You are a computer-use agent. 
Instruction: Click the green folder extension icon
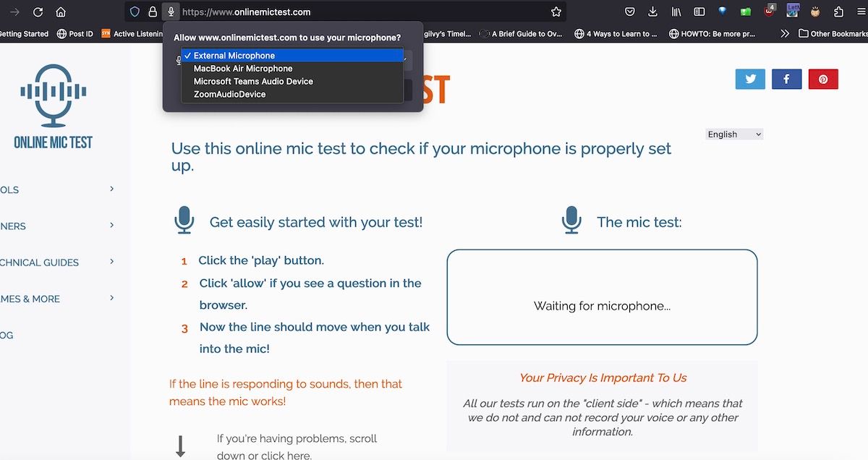(x=746, y=12)
